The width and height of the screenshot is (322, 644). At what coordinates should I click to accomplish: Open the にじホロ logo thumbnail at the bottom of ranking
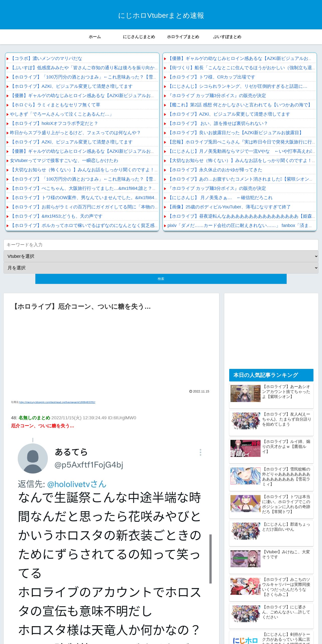[246, 639]
